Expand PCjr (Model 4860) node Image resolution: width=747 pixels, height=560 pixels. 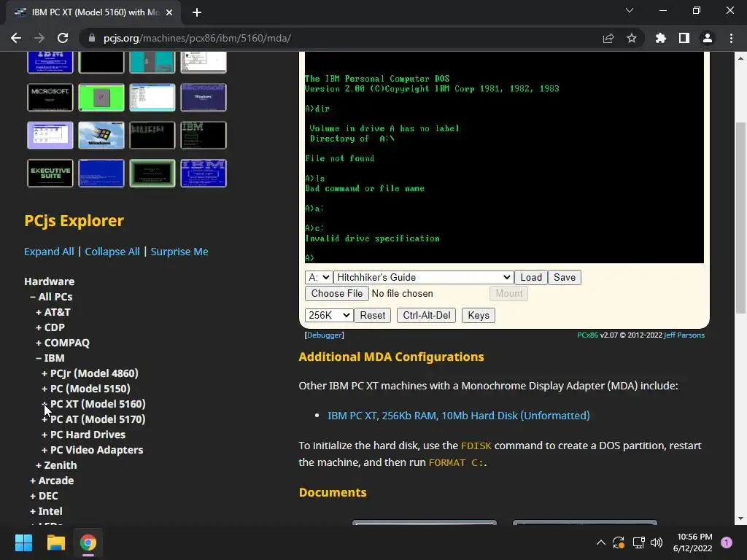tap(44, 373)
